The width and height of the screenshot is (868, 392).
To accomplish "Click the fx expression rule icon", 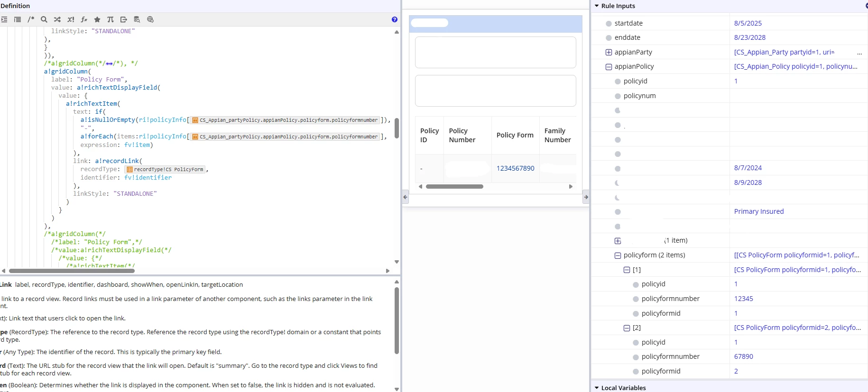I will click(84, 19).
